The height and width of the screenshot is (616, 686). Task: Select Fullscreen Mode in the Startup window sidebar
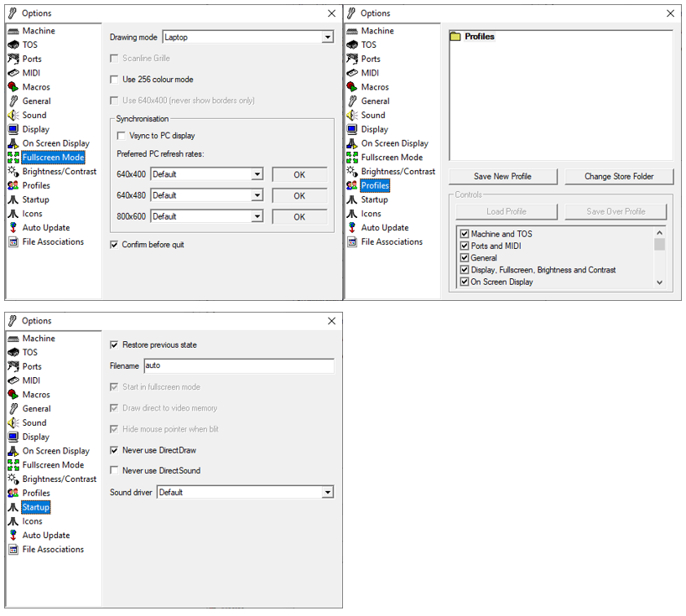[x=54, y=465]
